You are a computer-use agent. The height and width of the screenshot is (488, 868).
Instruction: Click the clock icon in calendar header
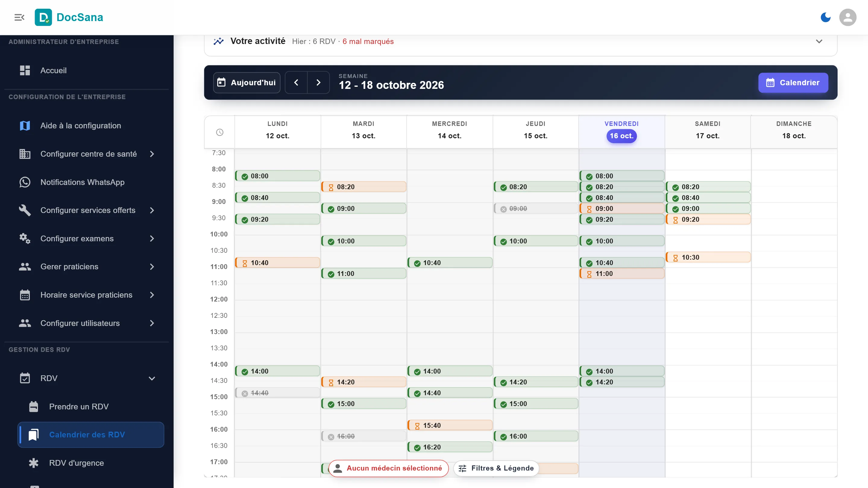tap(220, 132)
